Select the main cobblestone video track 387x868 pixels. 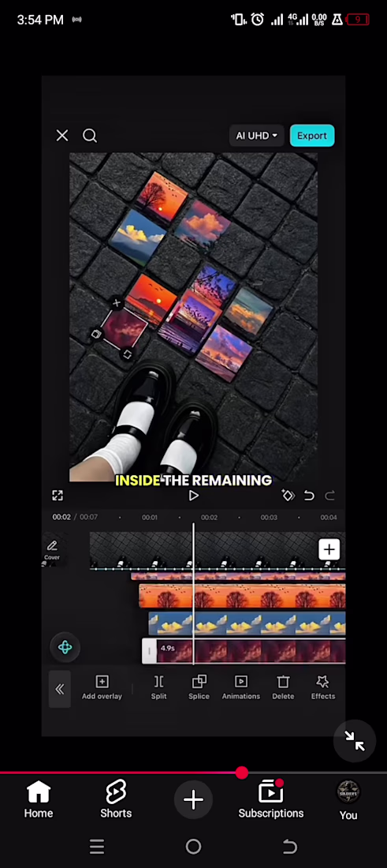218,551
